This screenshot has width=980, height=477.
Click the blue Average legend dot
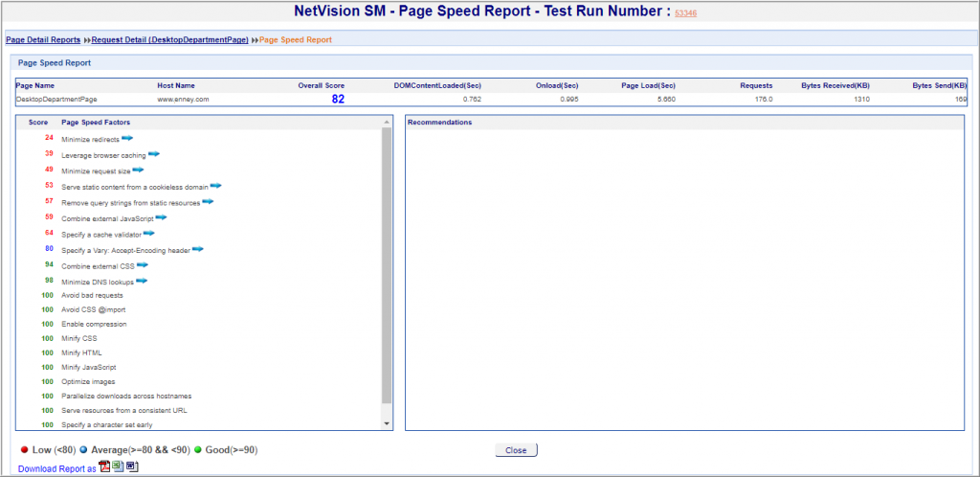click(x=83, y=449)
